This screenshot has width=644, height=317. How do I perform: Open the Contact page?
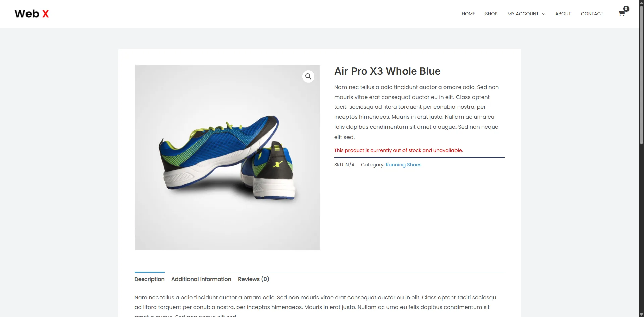pyautogui.click(x=592, y=14)
